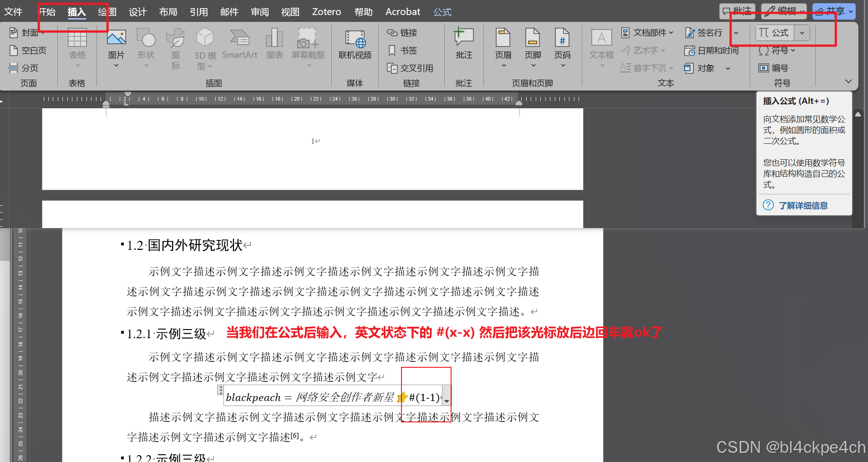The image size is (868, 462).
Task: Open the File (文件) tab
Action: click(x=13, y=12)
